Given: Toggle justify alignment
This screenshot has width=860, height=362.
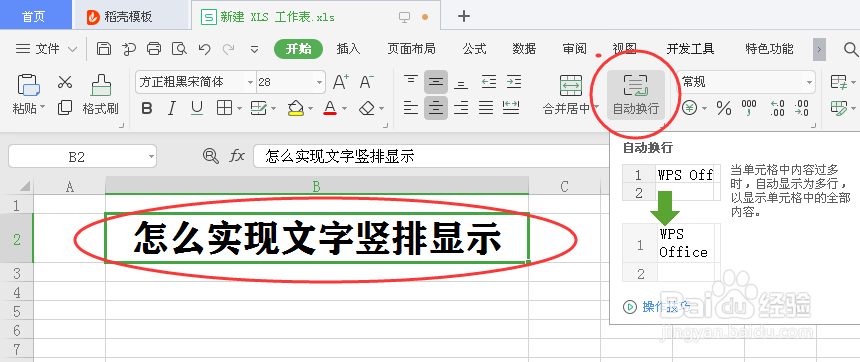Looking at the screenshot, I should click(x=486, y=108).
